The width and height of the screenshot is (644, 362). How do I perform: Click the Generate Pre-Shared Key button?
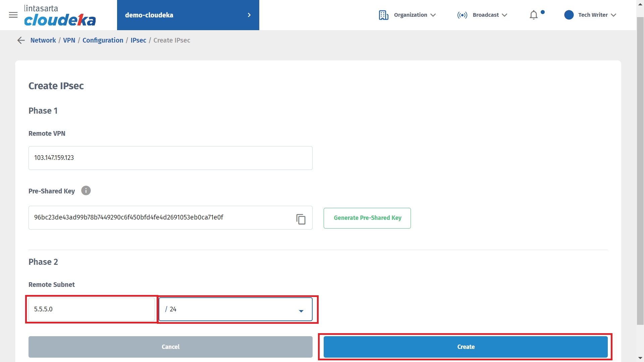367,218
